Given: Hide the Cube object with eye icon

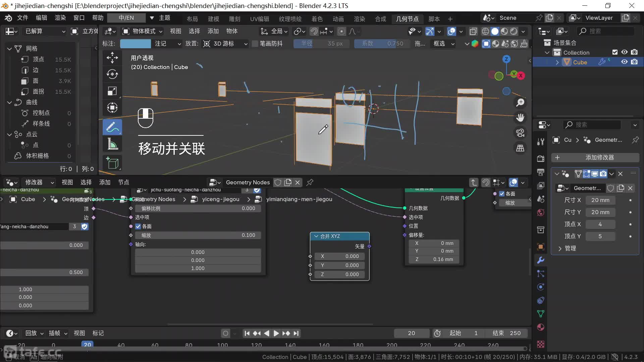Looking at the screenshot, I should click(x=624, y=62).
